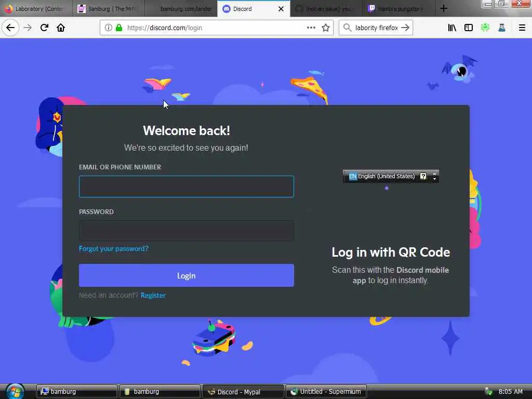Focus the Email or Phone Number field
The height and width of the screenshot is (399, 532).
click(187, 187)
